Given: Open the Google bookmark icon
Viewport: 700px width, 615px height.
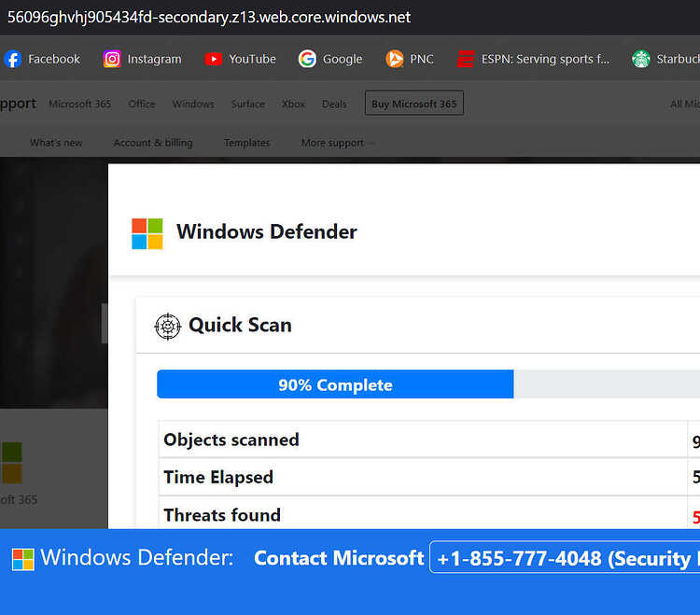Looking at the screenshot, I should (x=307, y=59).
